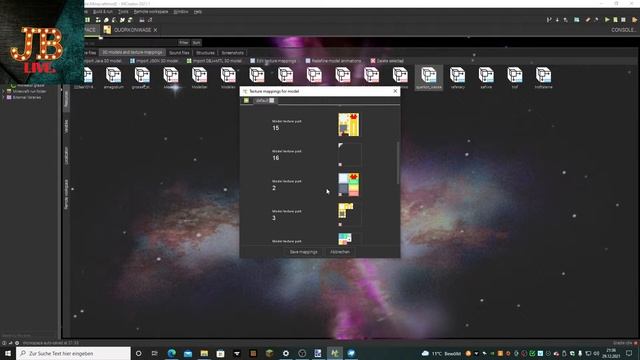Click the pencil edit icon in the top toolbar
The image size is (640, 360).
pyautogui.click(x=588, y=20)
